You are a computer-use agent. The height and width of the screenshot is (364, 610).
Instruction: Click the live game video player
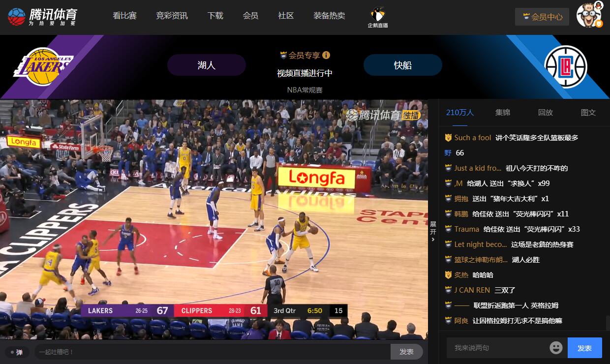click(213, 219)
